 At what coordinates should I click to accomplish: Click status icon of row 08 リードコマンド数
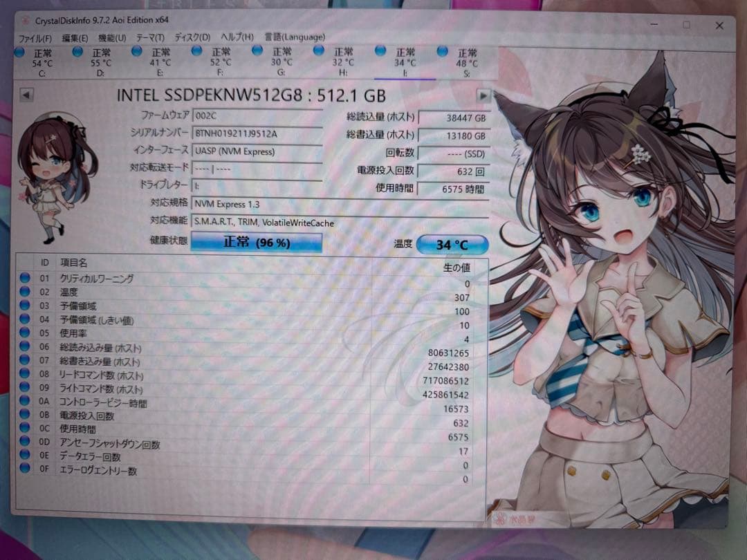[25, 373]
